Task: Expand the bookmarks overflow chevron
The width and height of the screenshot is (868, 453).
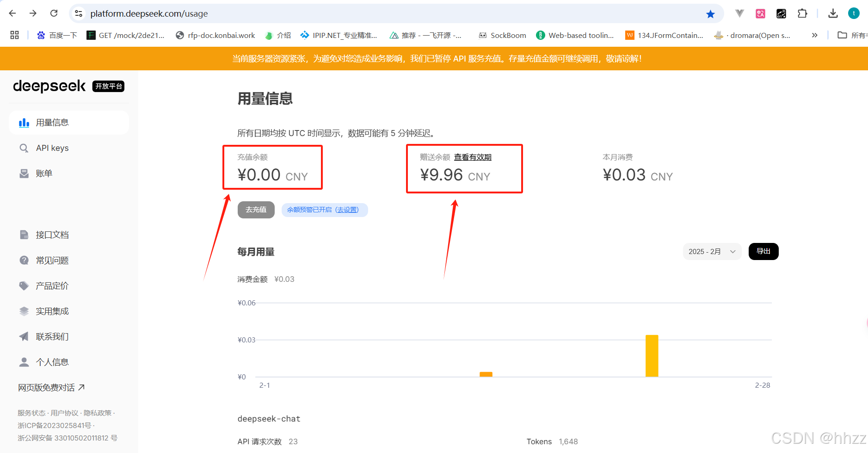Action: click(815, 35)
